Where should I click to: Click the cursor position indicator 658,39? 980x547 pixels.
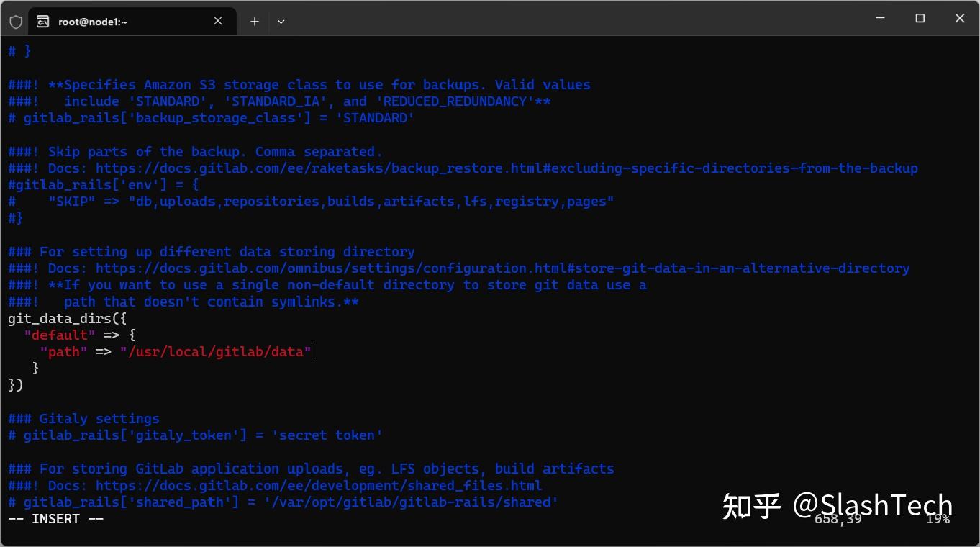[837, 519]
